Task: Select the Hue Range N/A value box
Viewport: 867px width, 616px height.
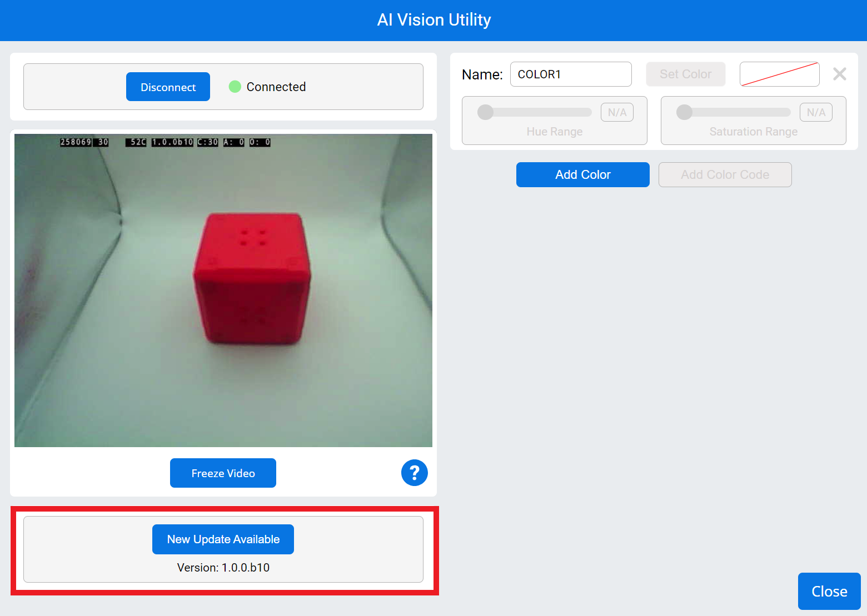Action: coord(617,112)
